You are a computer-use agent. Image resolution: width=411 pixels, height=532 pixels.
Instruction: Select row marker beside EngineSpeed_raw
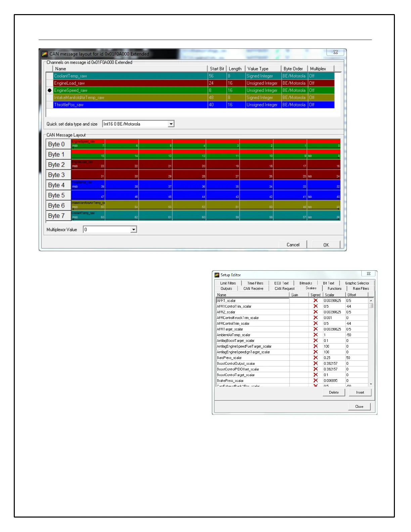coord(50,90)
